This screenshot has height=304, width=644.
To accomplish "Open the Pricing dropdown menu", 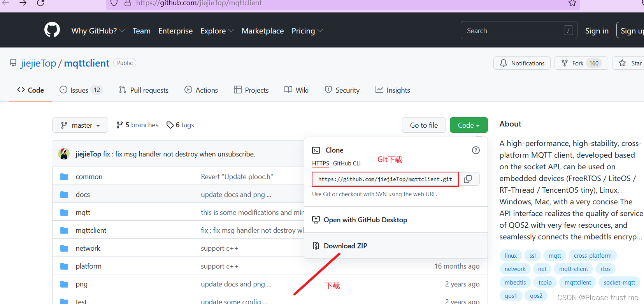I will tap(307, 31).
